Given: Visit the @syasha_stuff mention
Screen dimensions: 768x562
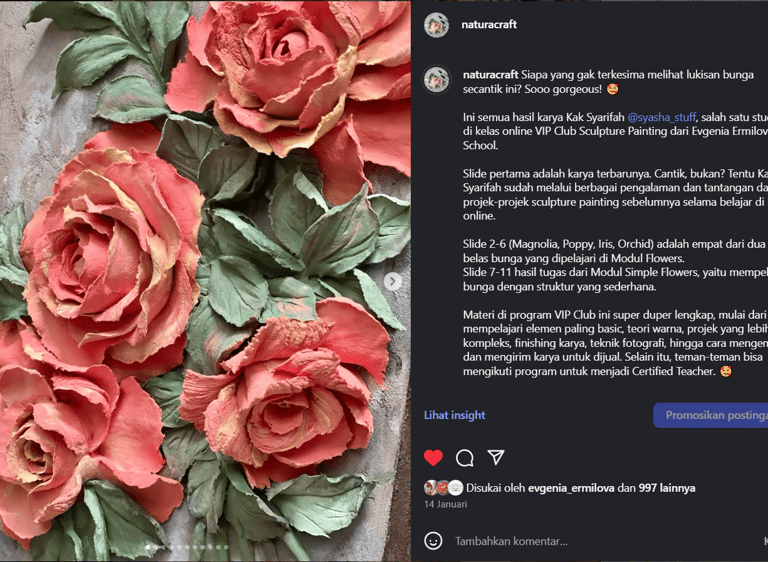Looking at the screenshot, I should pos(662,117).
